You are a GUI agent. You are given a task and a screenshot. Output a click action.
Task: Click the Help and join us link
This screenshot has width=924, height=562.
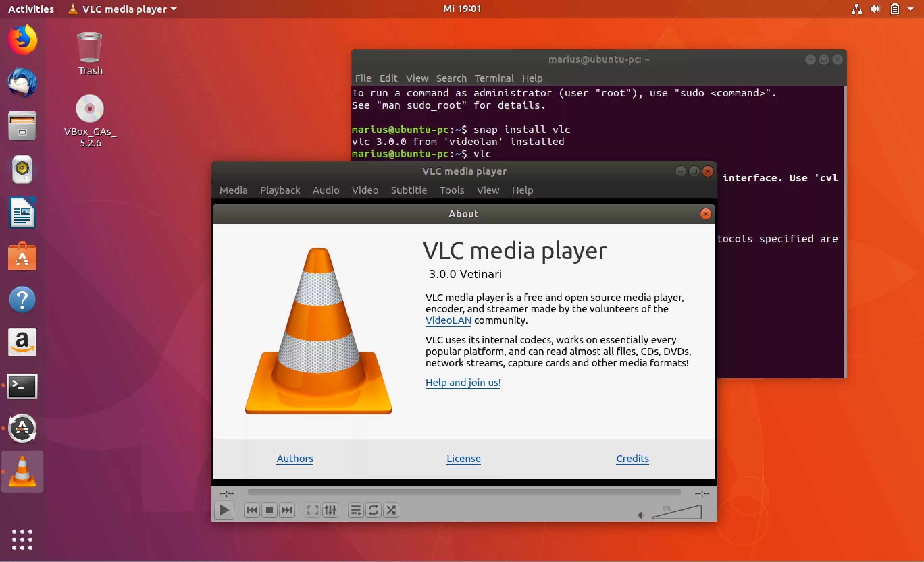click(463, 382)
